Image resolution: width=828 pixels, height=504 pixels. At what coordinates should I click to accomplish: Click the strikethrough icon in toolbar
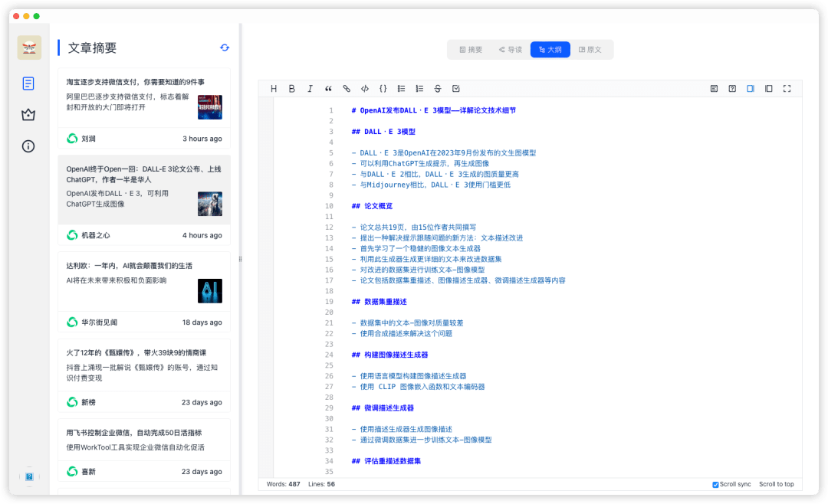point(438,89)
